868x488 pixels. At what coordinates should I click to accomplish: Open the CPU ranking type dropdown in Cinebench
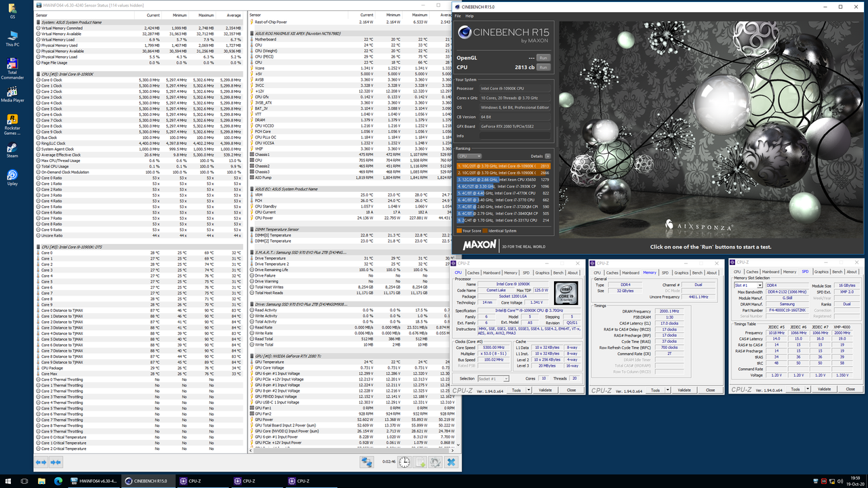coord(469,156)
